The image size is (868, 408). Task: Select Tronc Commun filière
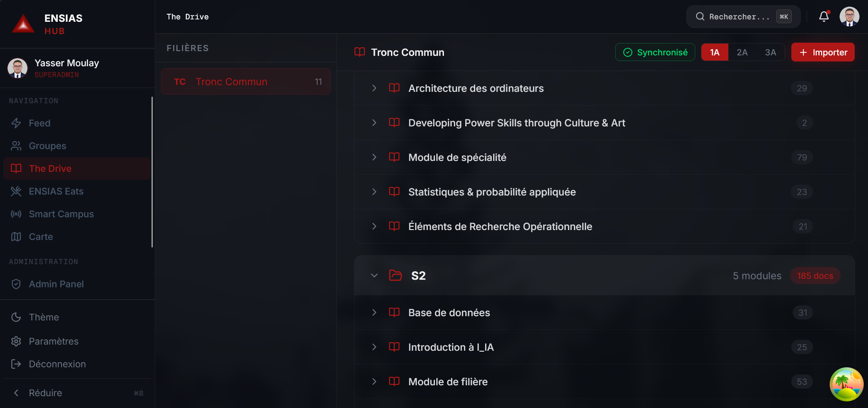click(x=246, y=81)
